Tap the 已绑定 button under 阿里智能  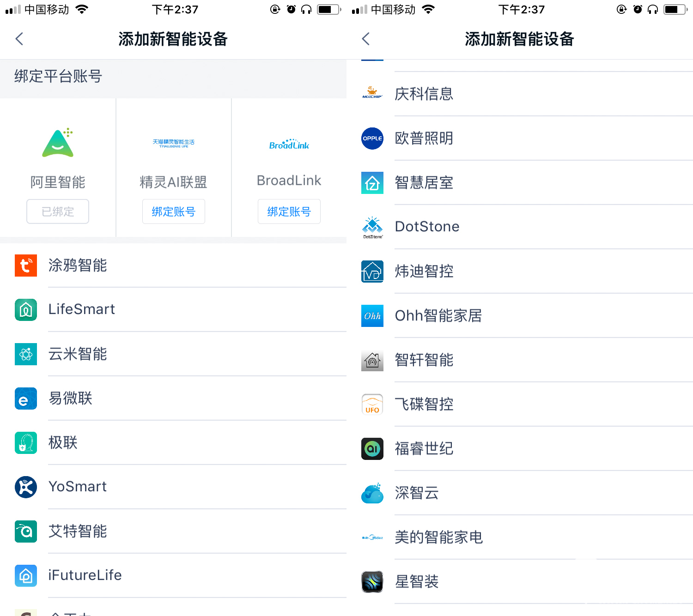(x=58, y=211)
